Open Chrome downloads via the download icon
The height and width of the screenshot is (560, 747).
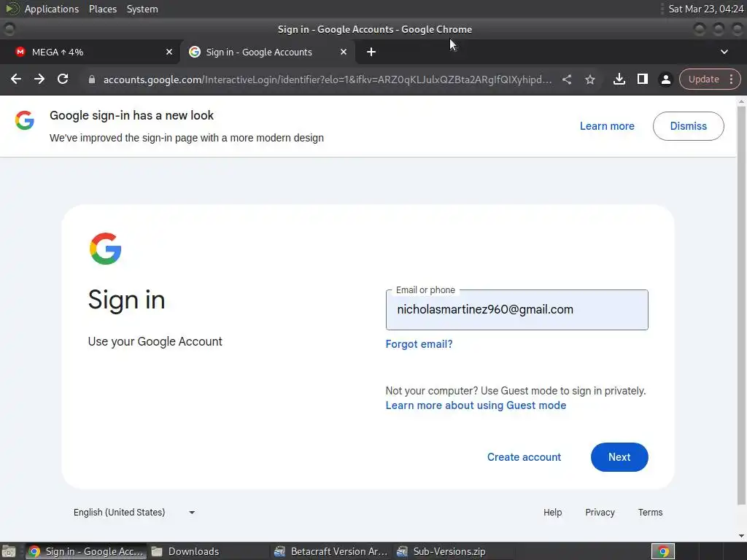619,79
